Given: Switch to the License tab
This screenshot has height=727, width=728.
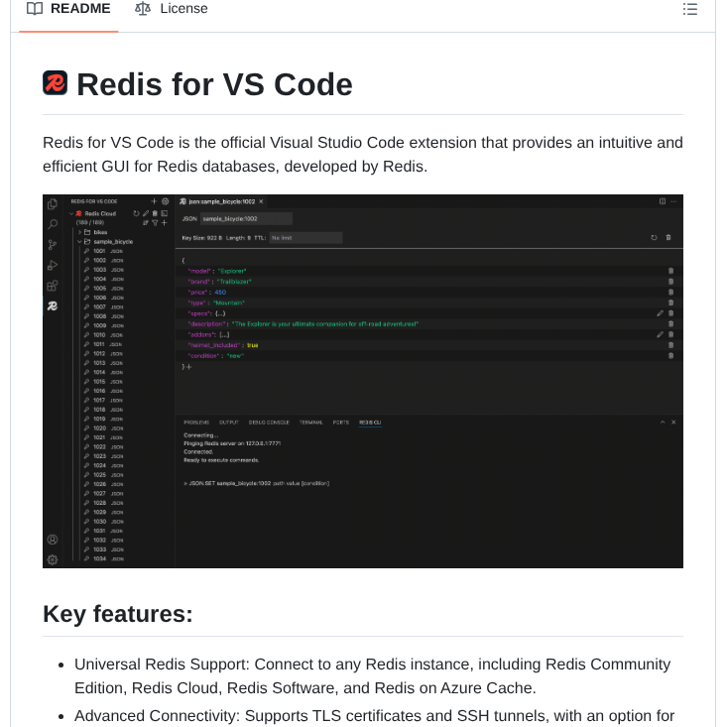Looking at the screenshot, I should pos(172,9).
